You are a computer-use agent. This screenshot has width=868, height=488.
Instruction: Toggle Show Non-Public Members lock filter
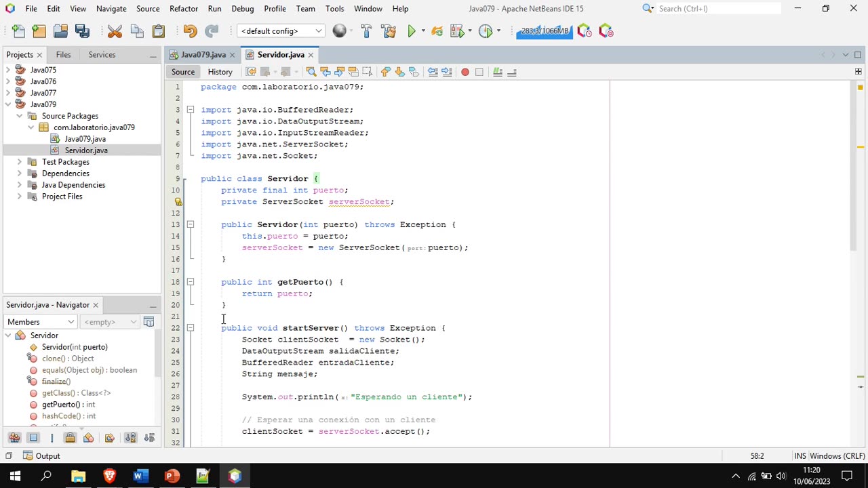[70, 438]
